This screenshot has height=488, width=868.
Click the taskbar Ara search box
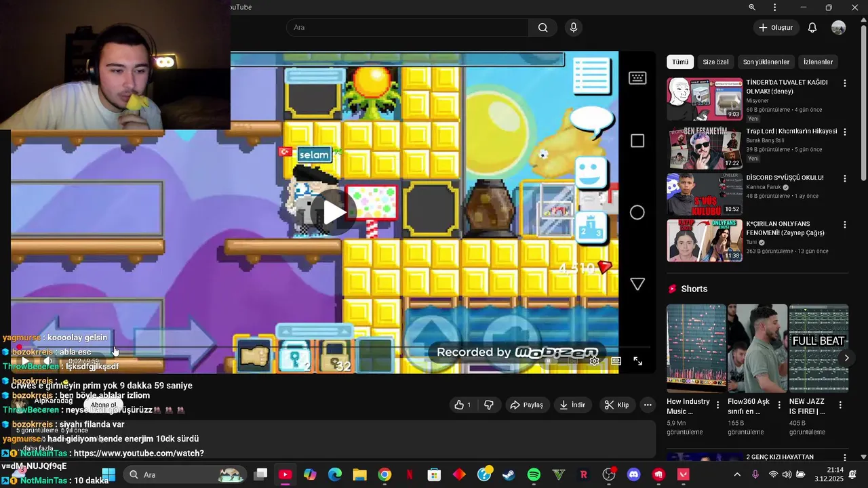coord(185,474)
